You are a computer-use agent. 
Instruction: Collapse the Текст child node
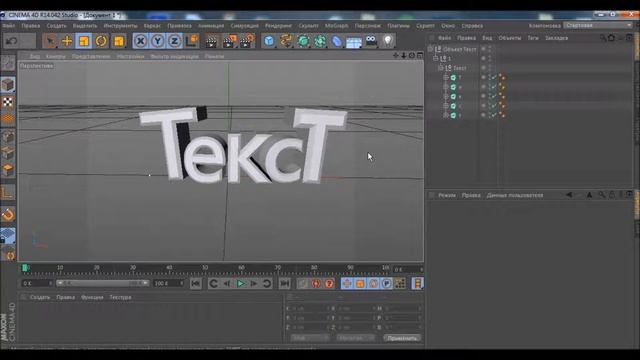441,68
